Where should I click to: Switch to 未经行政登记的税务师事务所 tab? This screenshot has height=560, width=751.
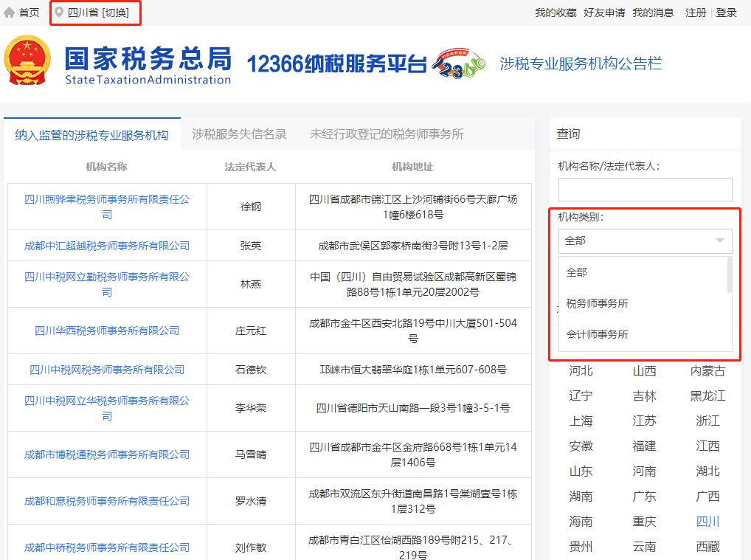pyautogui.click(x=387, y=134)
